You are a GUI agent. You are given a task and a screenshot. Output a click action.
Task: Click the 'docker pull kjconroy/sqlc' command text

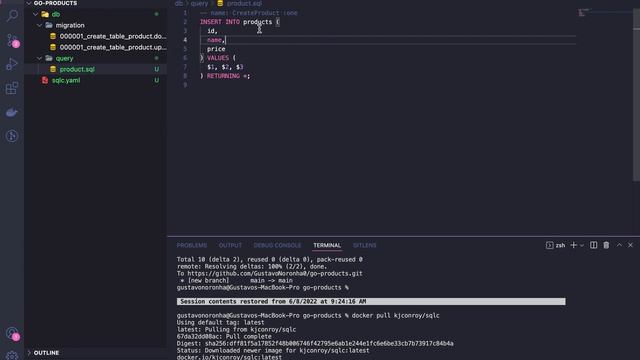[396, 316]
